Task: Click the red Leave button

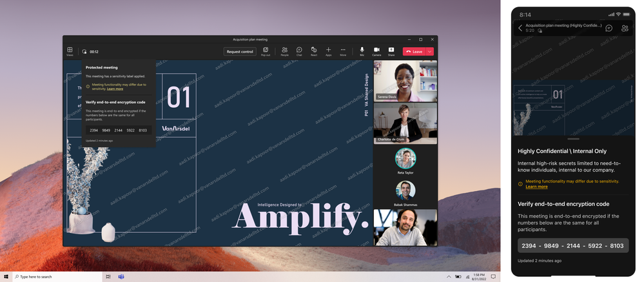Action: pos(415,52)
